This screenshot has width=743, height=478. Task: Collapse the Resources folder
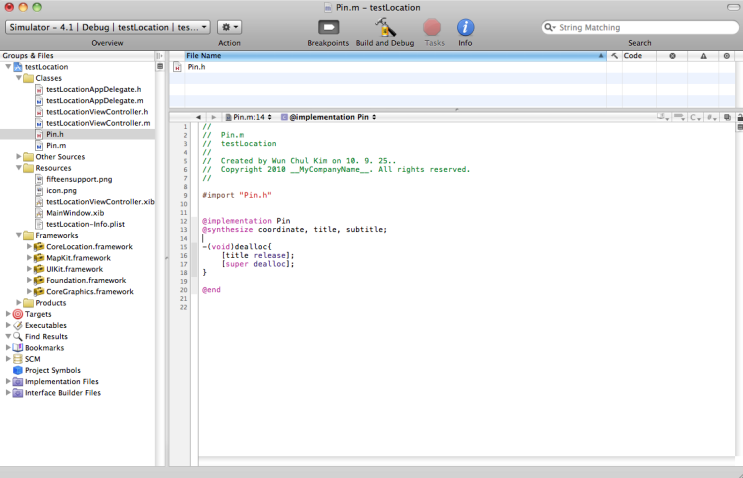click(x=18, y=168)
